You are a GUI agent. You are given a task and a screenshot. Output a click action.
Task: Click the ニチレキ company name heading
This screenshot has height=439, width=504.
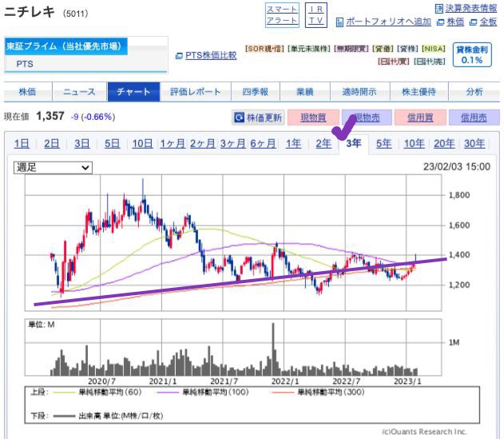click(x=29, y=12)
